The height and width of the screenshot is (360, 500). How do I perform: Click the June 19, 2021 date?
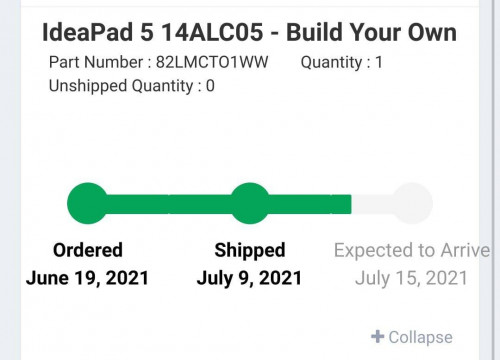(x=87, y=278)
